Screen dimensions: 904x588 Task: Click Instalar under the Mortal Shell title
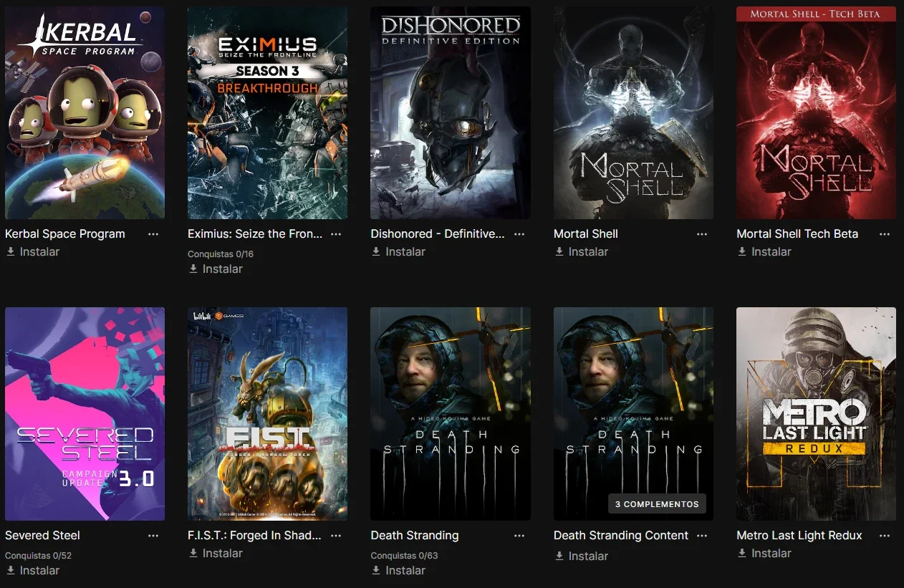pyautogui.click(x=582, y=252)
